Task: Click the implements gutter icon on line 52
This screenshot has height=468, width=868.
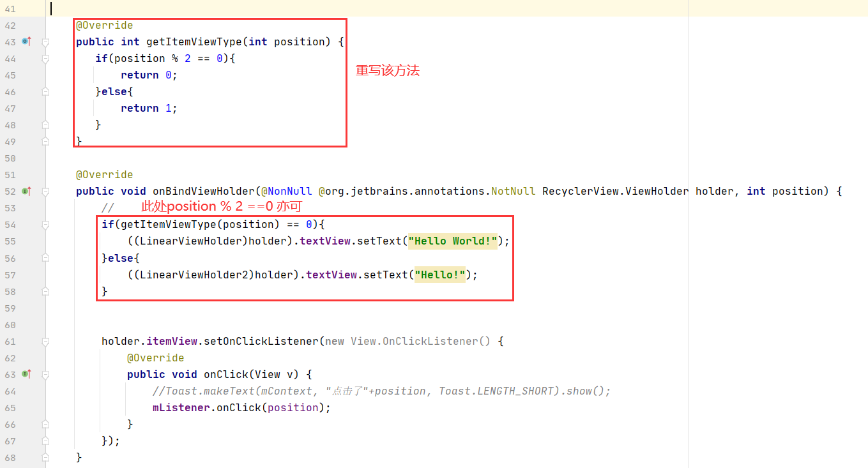Action: tap(26, 191)
